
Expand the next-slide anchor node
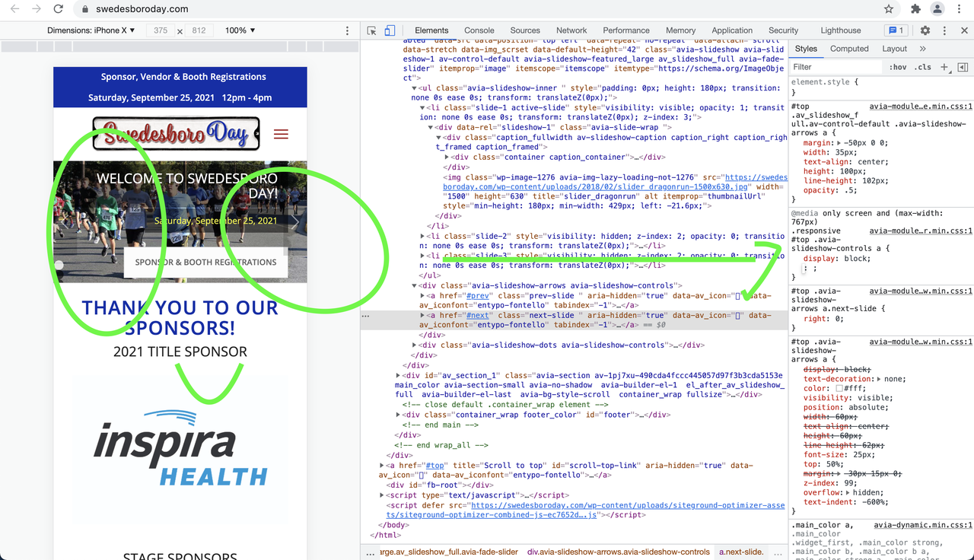pyautogui.click(x=423, y=315)
